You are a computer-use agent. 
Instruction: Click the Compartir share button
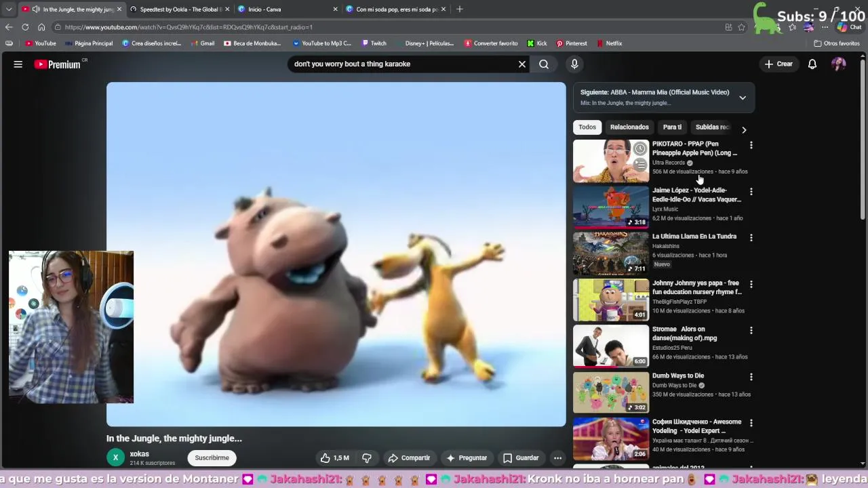coord(409,457)
